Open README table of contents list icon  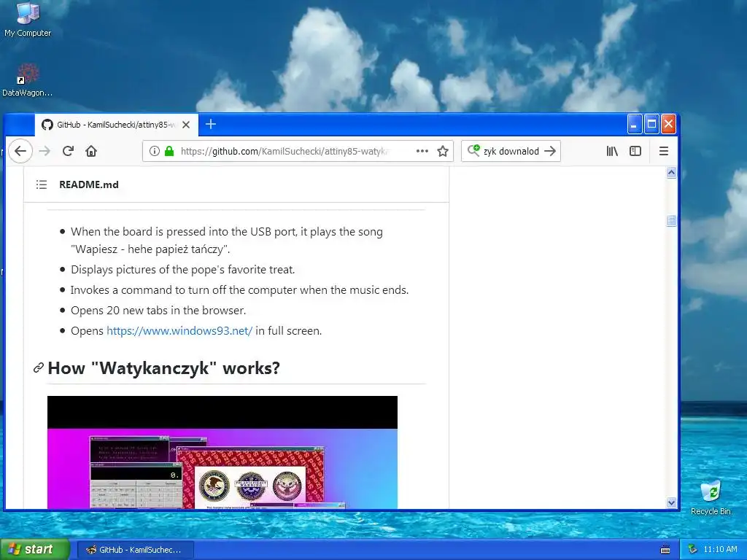point(42,184)
